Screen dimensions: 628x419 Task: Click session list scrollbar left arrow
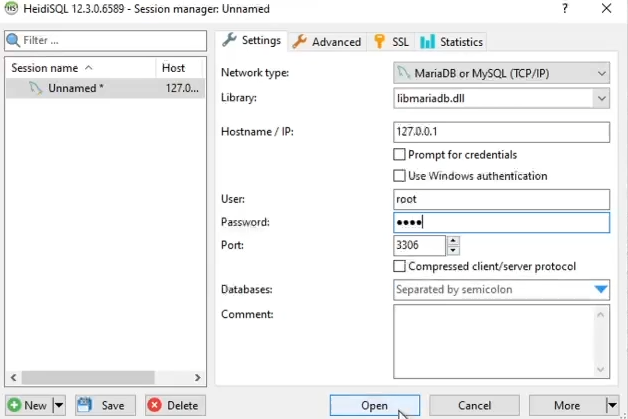pos(13,377)
